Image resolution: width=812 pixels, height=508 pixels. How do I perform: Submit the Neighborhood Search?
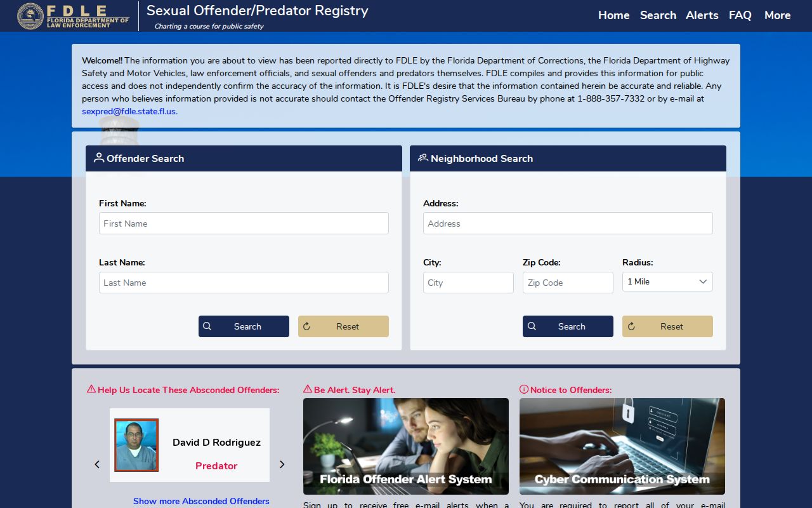[x=568, y=326]
